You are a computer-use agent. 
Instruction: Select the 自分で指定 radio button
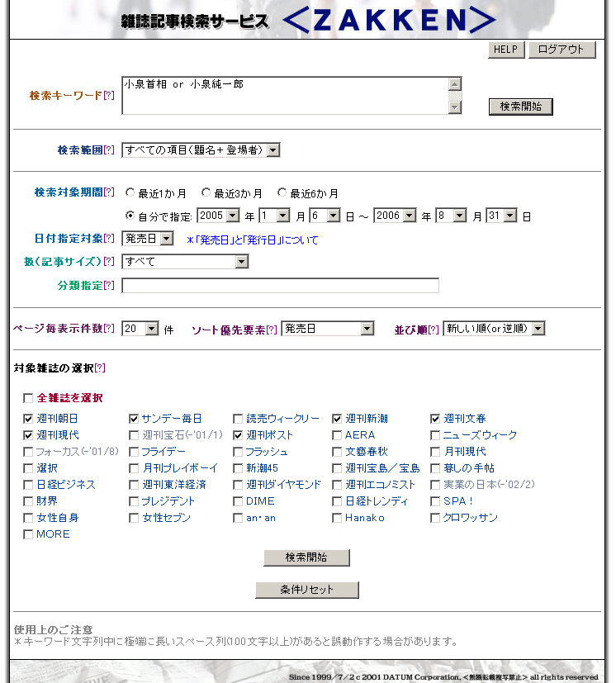click(x=130, y=216)
